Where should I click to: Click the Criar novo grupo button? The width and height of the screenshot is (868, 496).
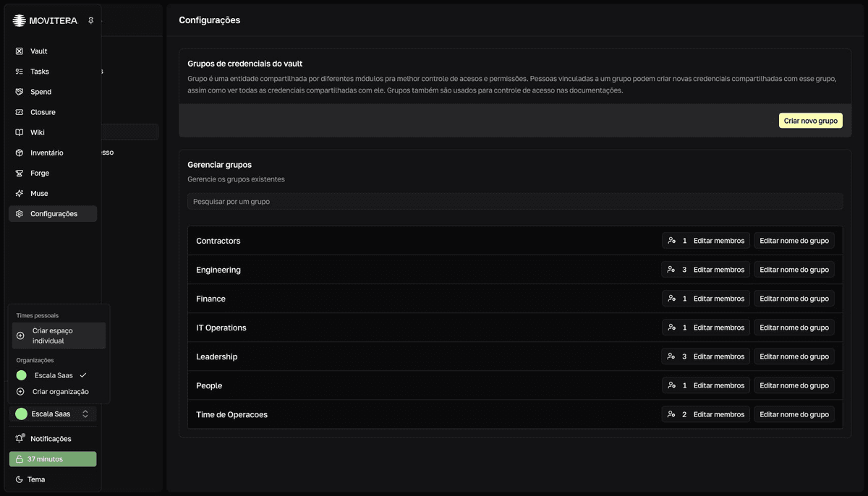pyautogui.click(x=811, y=121)
